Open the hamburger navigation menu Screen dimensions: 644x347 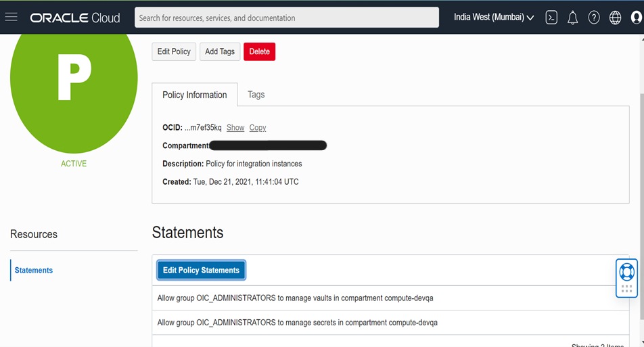(x=11, y=17)
